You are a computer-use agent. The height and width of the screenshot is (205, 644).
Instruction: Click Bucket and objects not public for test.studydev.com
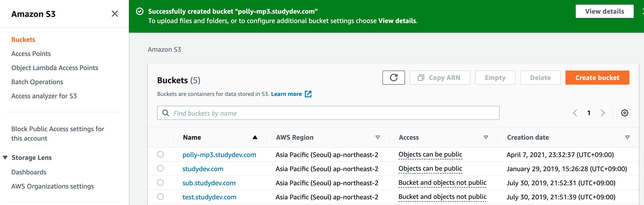(442, 197)
